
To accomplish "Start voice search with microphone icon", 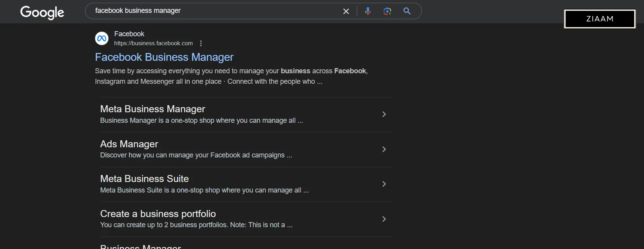I will pos(368,11).
